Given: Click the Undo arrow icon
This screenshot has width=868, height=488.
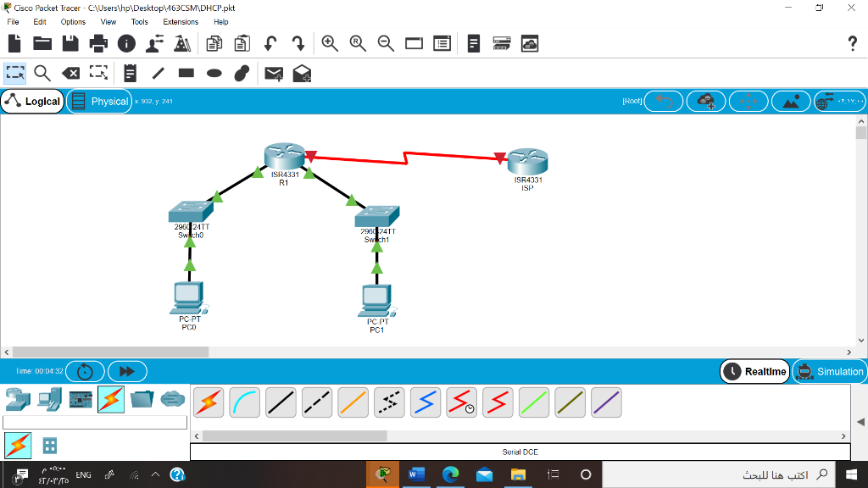Looking at the screenshot, I should point(270,43).
